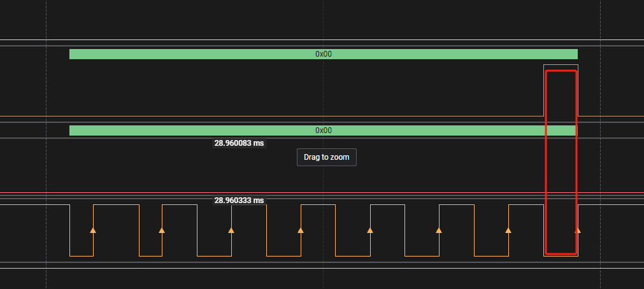Click the second rising edge arrow marker
Screen dimensions: 644x289
pos(162,230)
